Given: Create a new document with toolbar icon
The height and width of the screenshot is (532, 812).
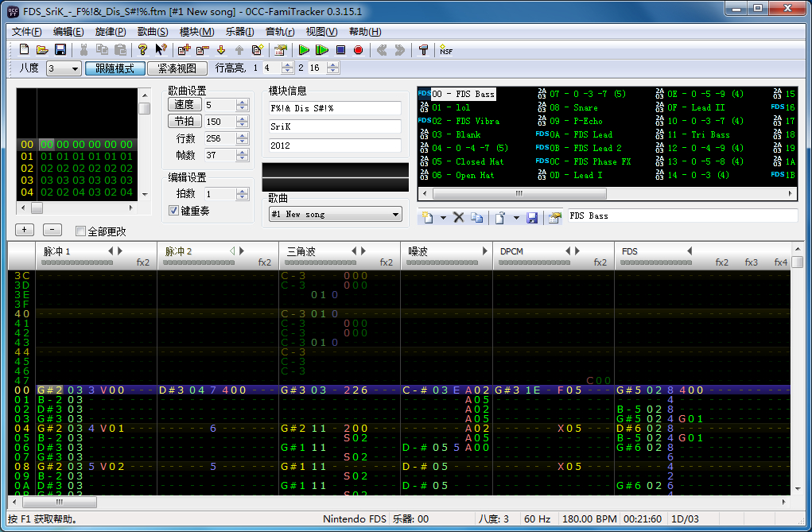Looking at the screenshot, I should (25, 50).
